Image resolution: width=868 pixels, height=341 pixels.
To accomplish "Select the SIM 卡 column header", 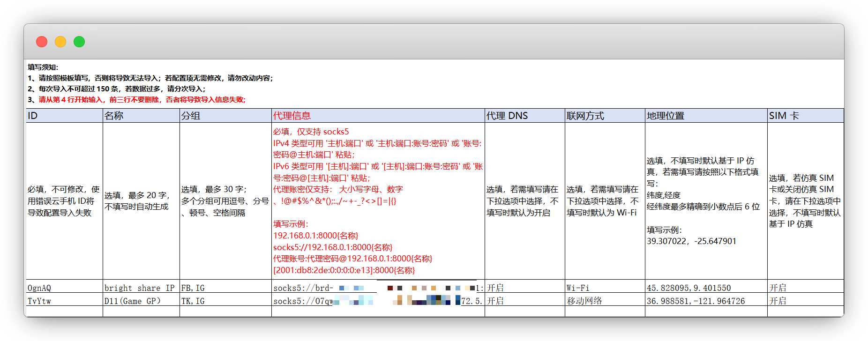I will click(x=806, y=116).
